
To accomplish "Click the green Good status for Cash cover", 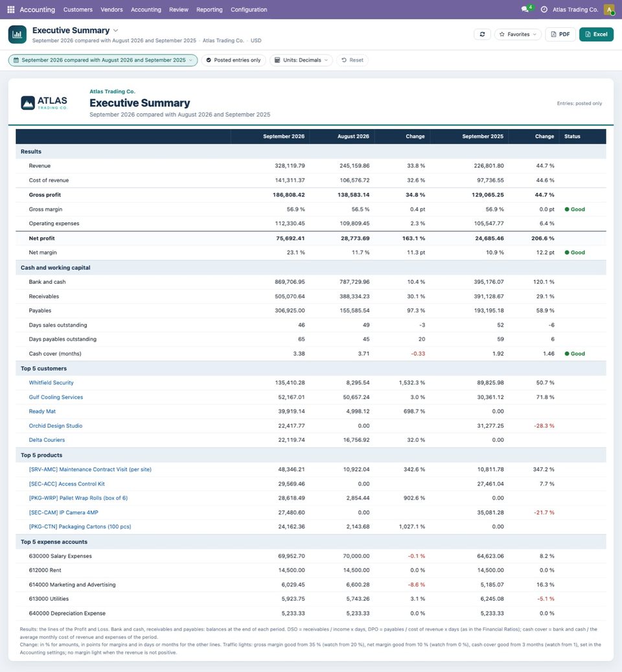I will coord(575,354).
